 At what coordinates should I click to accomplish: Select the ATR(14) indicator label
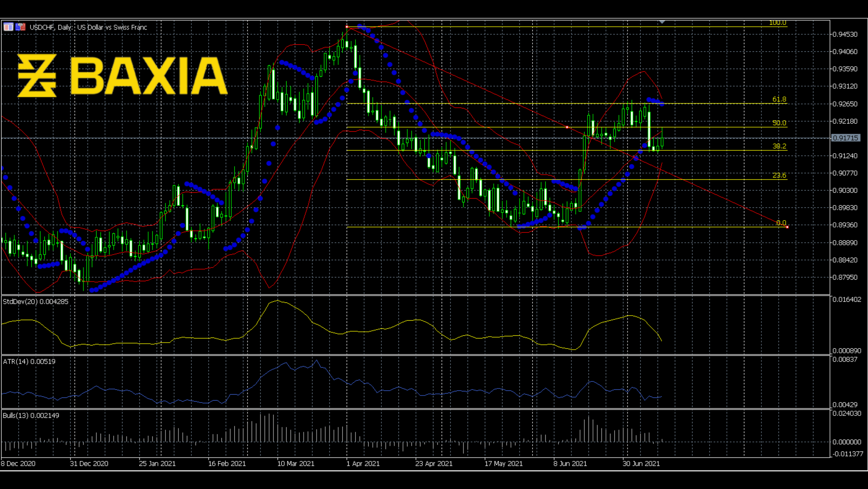(29, 362)
